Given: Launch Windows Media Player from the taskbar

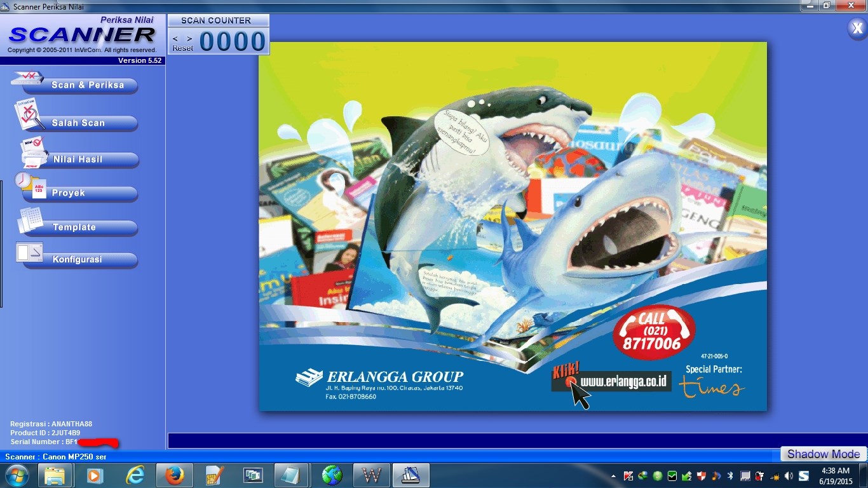Looking at the screenshot, I should click(x=94, y=475).
